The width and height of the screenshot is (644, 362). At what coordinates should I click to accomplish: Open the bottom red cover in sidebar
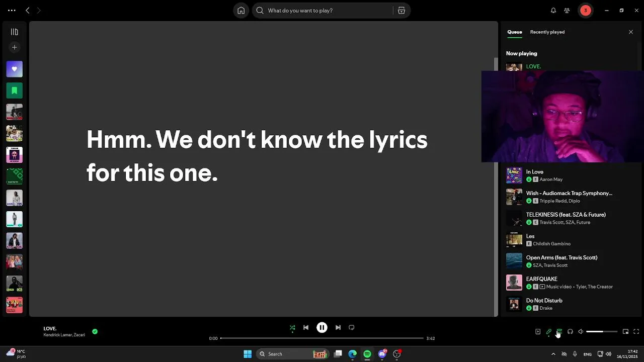[x=14, y=305]
